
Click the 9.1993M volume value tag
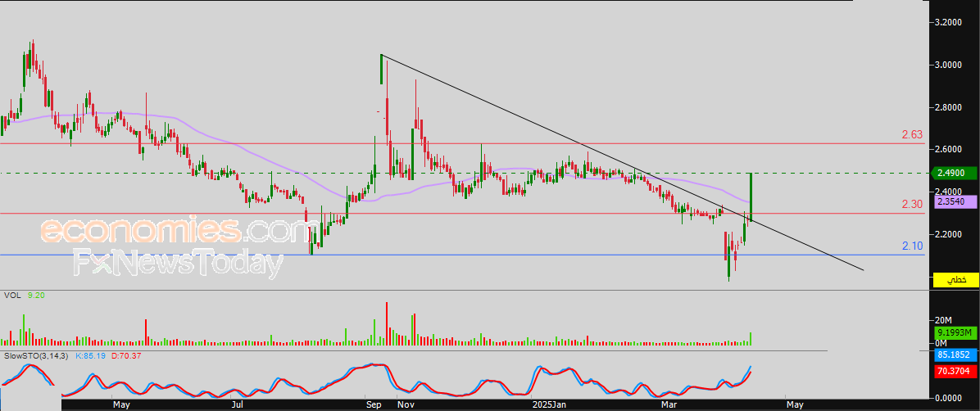(955, 333)
